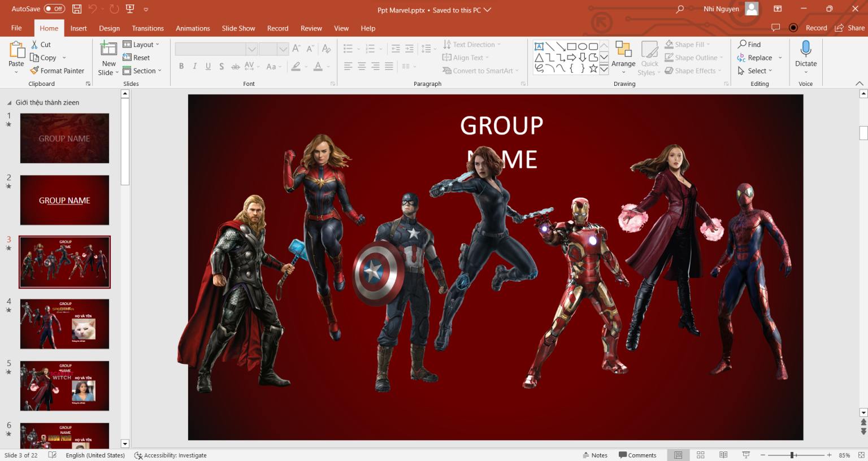The width and height of the screenshot is (868, 461).
Task: Switch to Notes pane
Action: coord(595,455)
